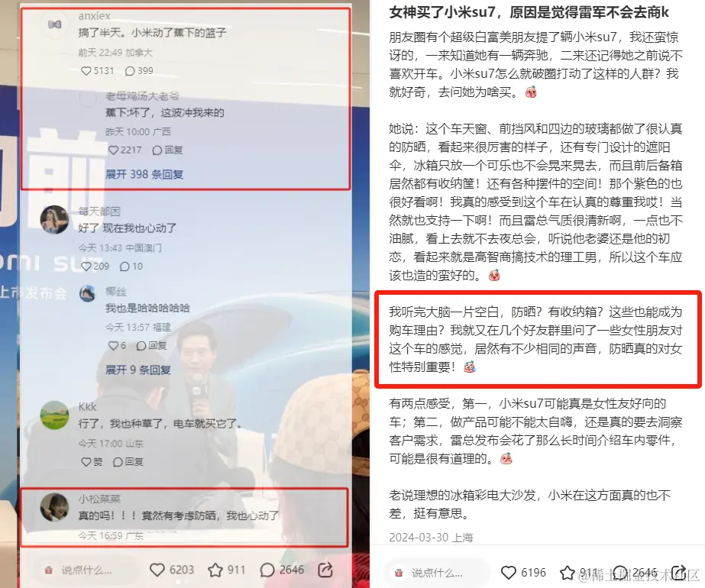Open the 10 replies bubble on 每天都困's comment
Screen dimensions: 705x588
(131, 267)
